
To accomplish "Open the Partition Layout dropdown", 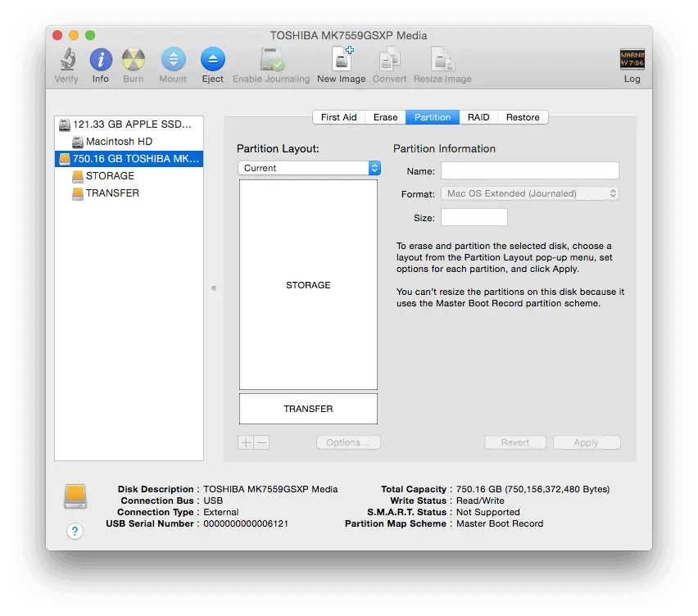I will pyautogui.click(x=309, y=168).
